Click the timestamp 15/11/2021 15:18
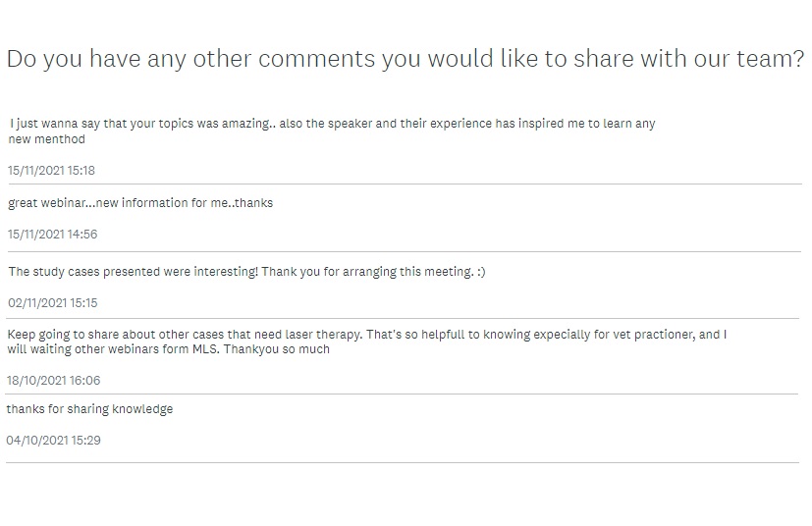Viewport: 812px width, 526px height. tap(51, 171)
